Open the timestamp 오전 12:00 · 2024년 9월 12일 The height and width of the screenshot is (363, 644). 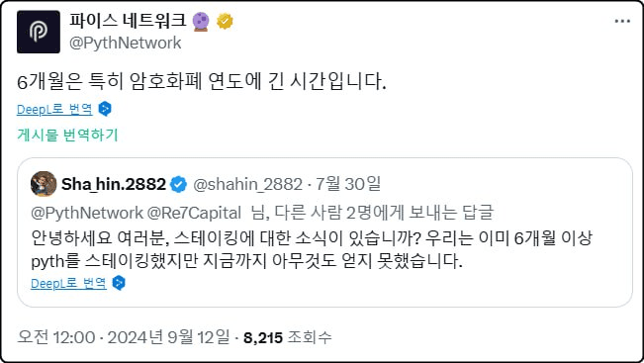(x=124, y=337)
